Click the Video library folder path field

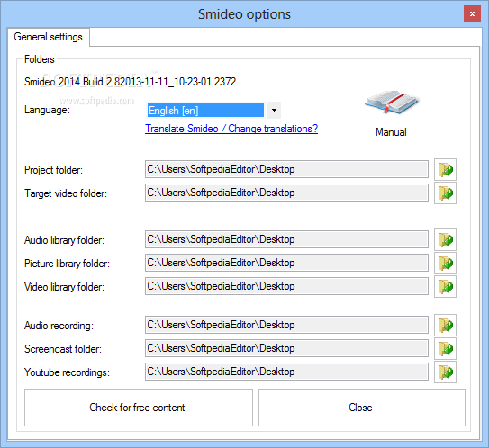tap(286, 286)
